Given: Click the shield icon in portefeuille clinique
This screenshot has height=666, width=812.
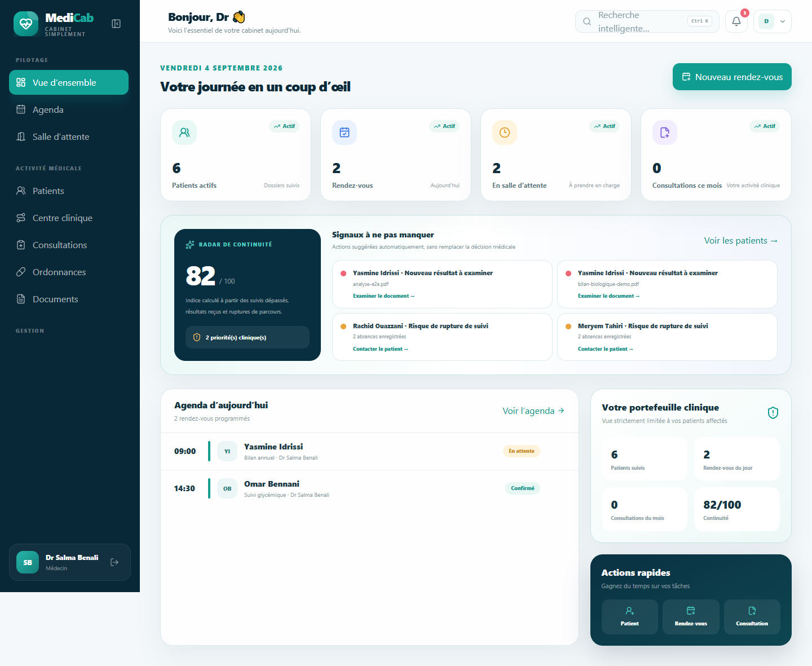Looking at the screenshot, I should (773, 413).
